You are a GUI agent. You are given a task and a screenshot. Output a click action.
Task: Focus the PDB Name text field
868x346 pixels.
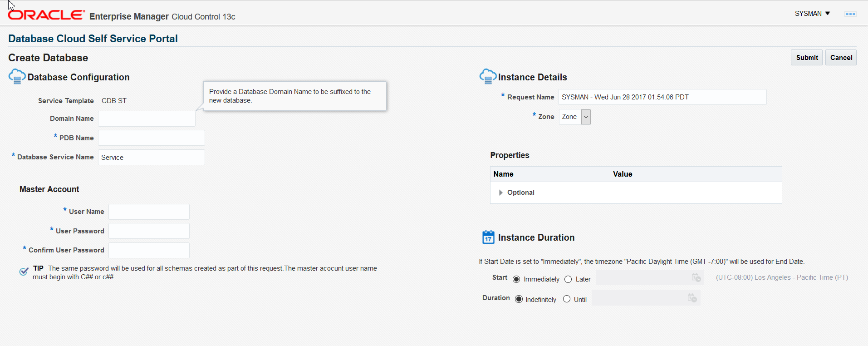152,138
